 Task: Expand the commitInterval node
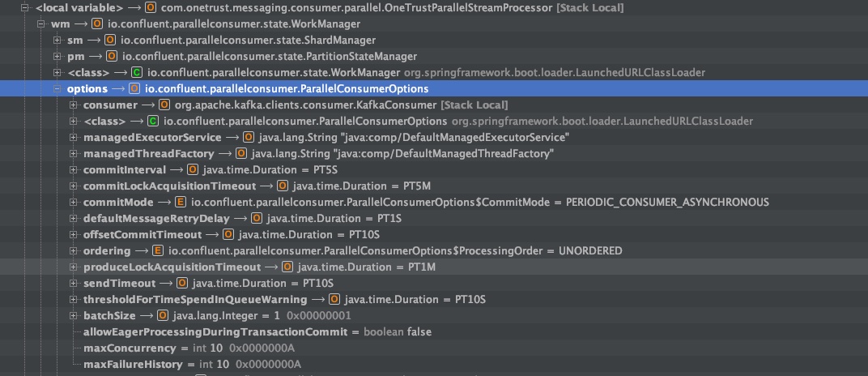pos(73,170)
